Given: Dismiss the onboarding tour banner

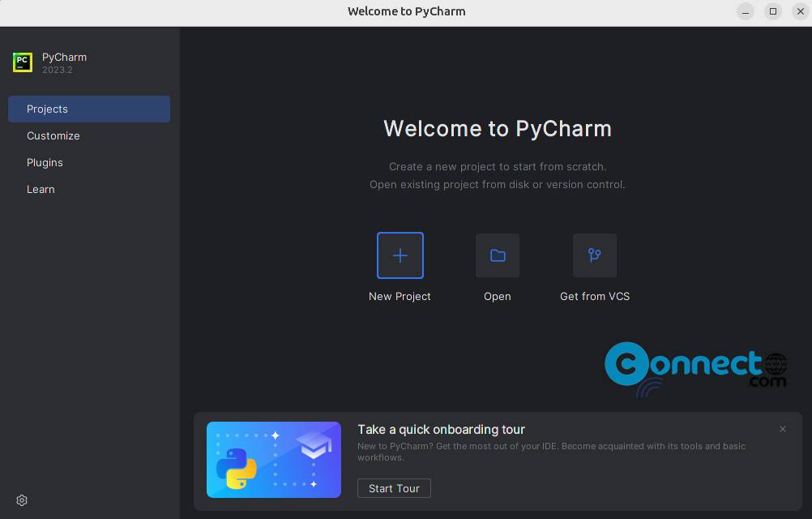Looking at the screenshot, I should coord(783,429).
